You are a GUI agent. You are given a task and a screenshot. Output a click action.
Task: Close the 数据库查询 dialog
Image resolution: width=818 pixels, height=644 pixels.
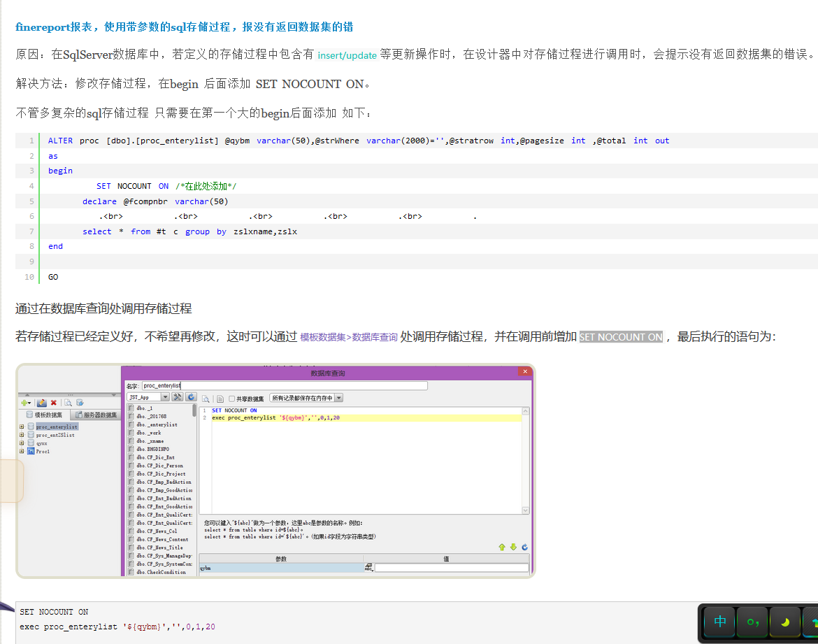[525, 371]
